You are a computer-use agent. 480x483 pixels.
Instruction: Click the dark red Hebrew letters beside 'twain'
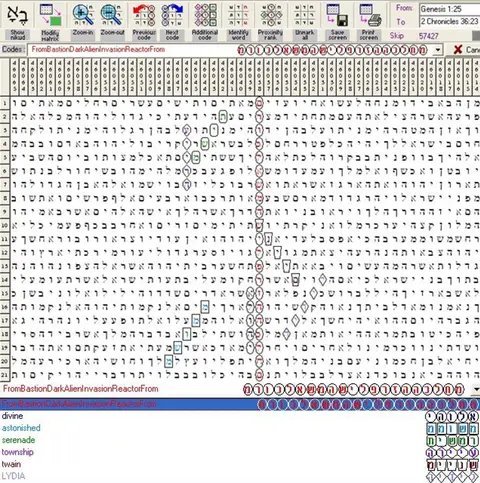click(x=452, y=465)
